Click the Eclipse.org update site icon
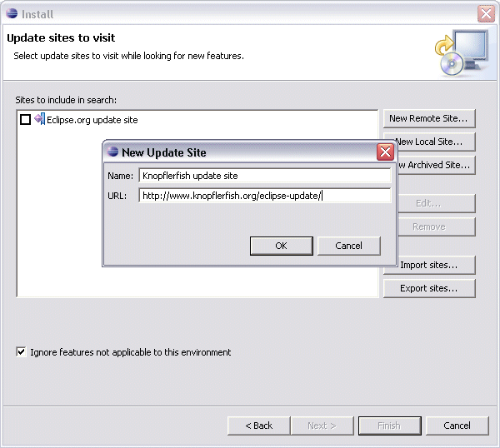 (x=39, y=119)
